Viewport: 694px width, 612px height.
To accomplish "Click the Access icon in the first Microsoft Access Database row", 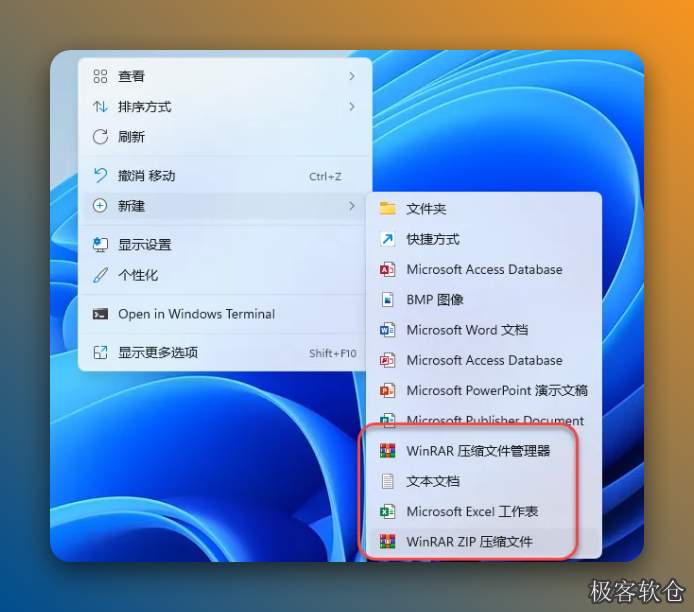I will (388, 269).
